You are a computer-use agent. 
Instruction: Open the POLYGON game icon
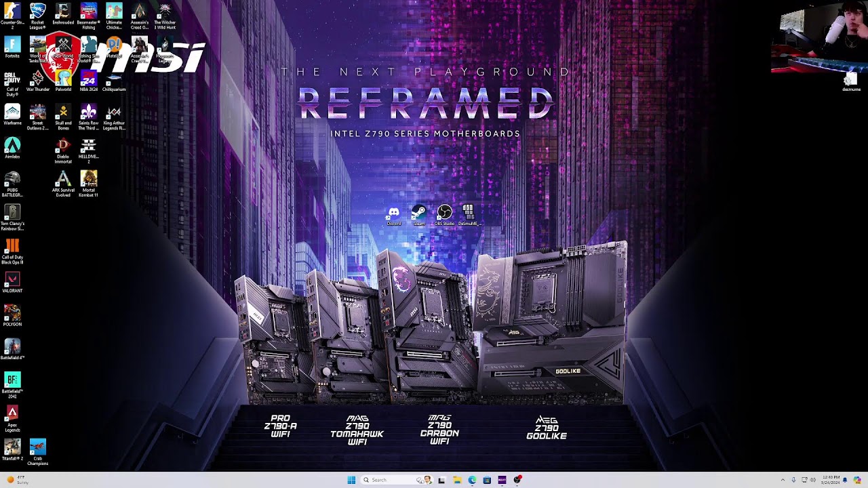click(x=12, y=317)
